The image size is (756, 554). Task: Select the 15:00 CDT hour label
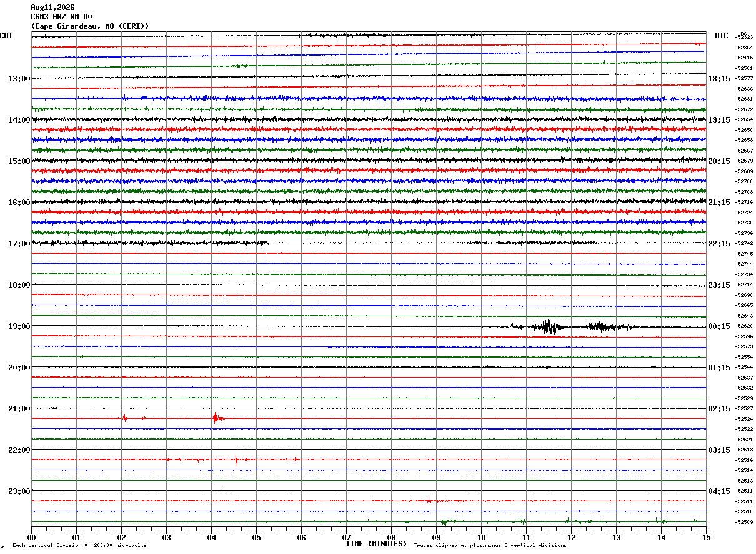point(19,161)
